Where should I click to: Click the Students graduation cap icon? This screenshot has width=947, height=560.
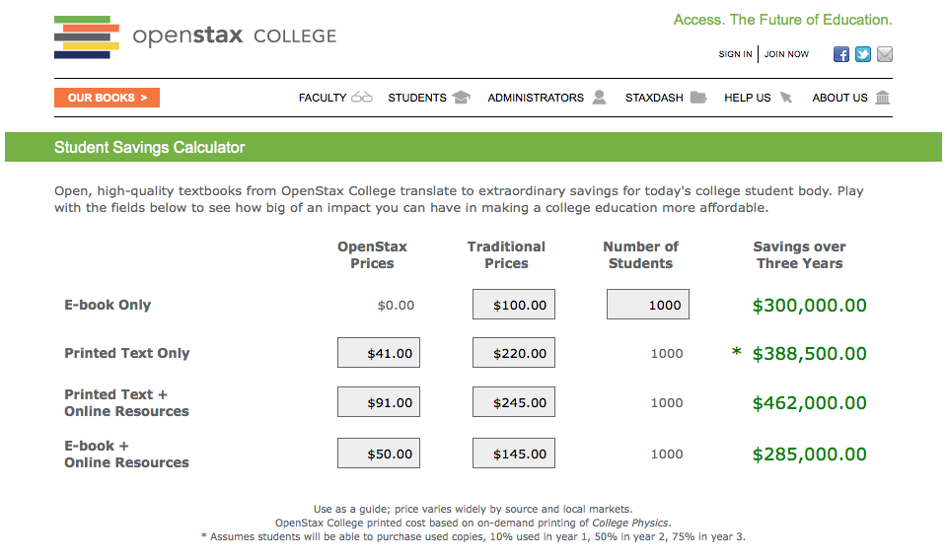[x=461, y=98]
